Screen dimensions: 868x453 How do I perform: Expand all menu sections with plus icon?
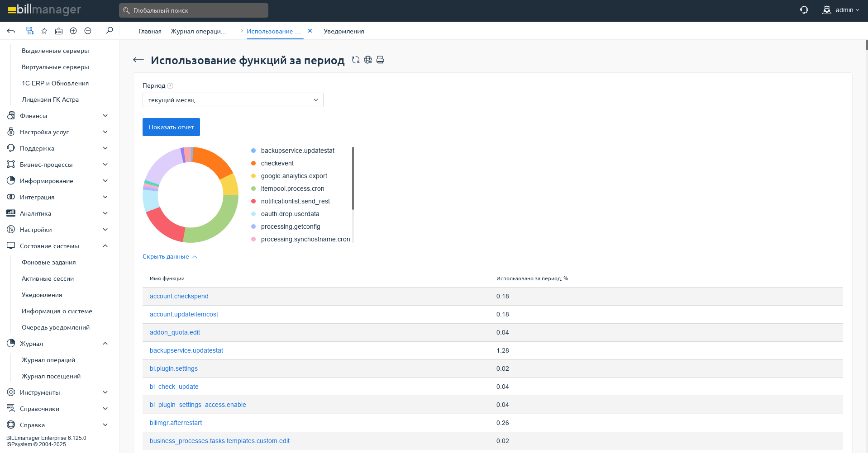pos(73,31)
